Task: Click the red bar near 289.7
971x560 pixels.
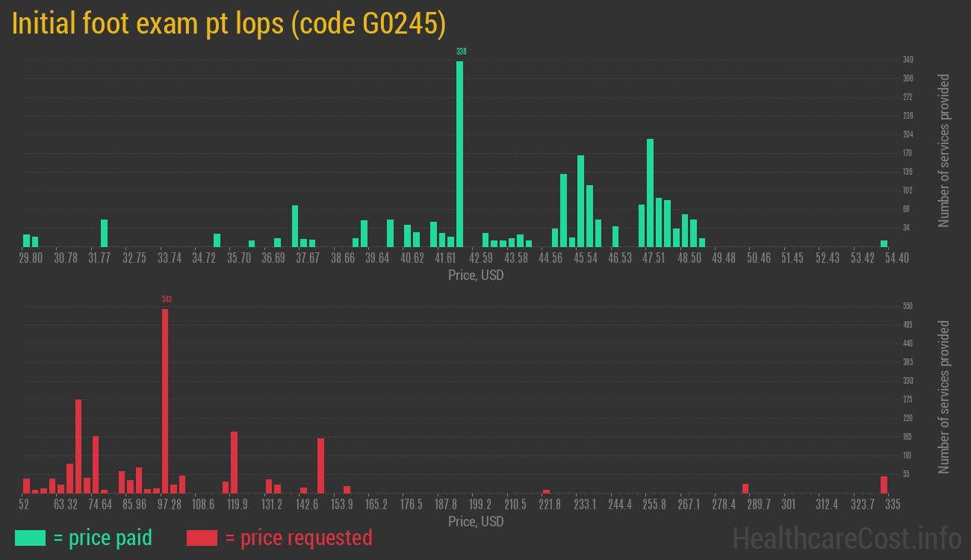Action: (x=745, y=488)
